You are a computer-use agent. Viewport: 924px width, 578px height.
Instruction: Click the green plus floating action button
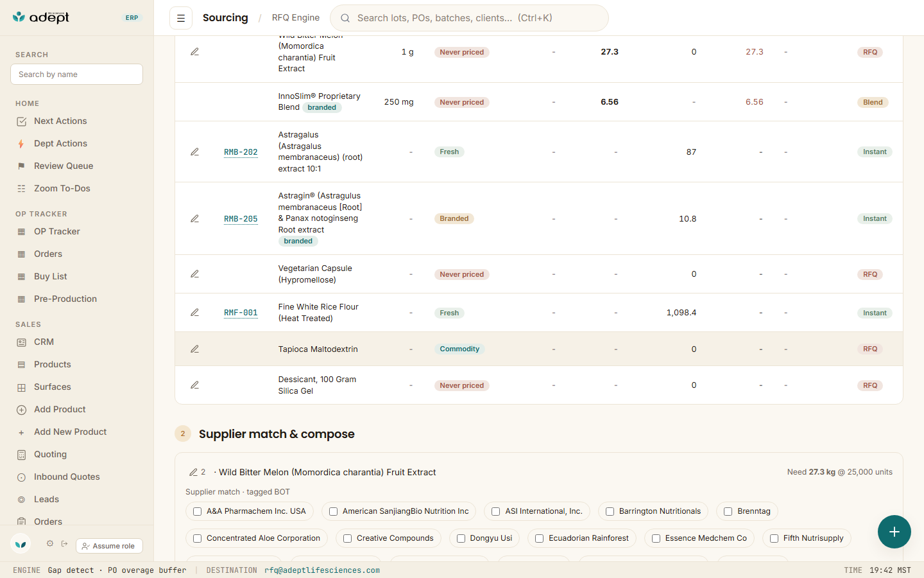894,532
